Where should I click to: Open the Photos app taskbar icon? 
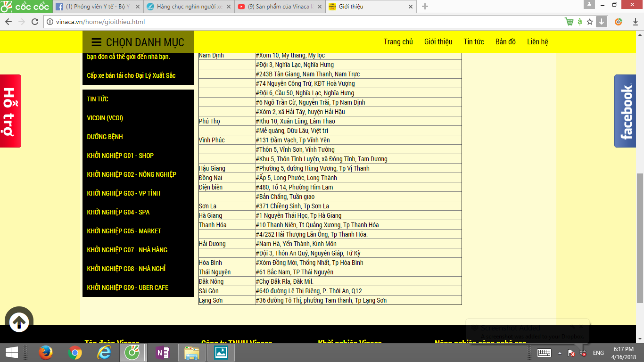coord(220,353)
